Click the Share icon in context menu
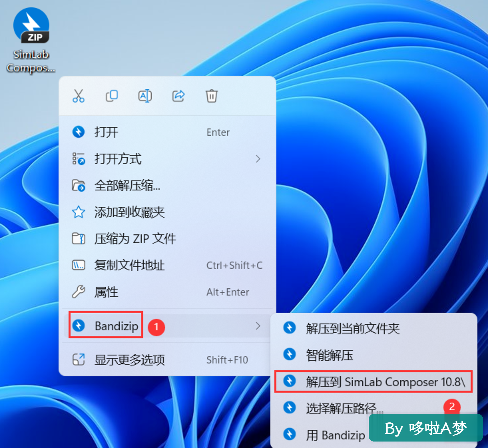Screen dimensions: 488x448 pyautogui.click(x=178, y=96)
